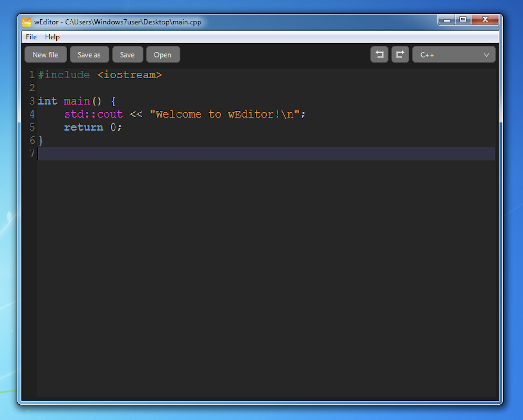Maximize the wEditor window

463,20
